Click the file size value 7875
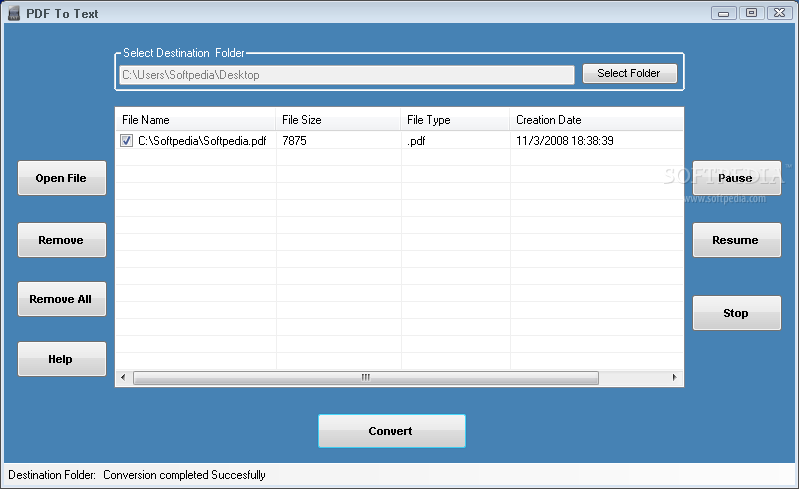 tap(295, 141)
